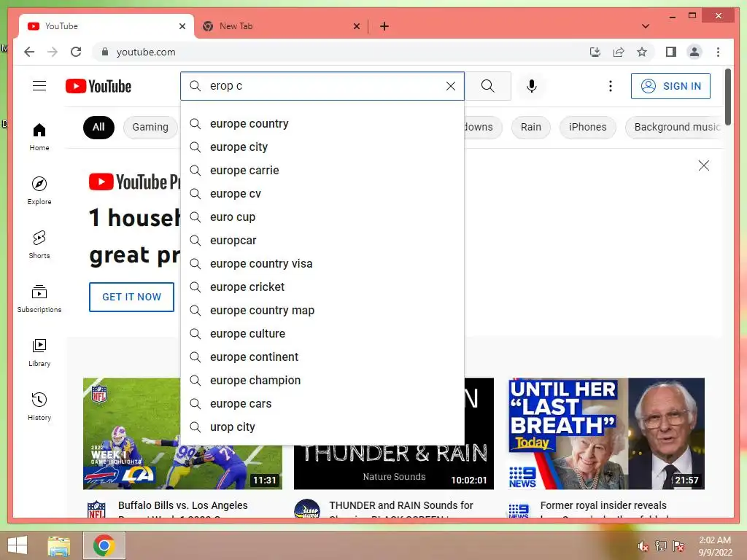Click GET IT NOW button
Viewport: 747px width, 560px height.
(131, 297)
